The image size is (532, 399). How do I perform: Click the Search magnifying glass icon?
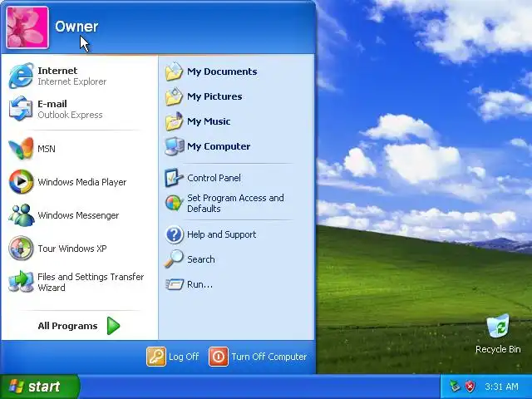point(174,259)
